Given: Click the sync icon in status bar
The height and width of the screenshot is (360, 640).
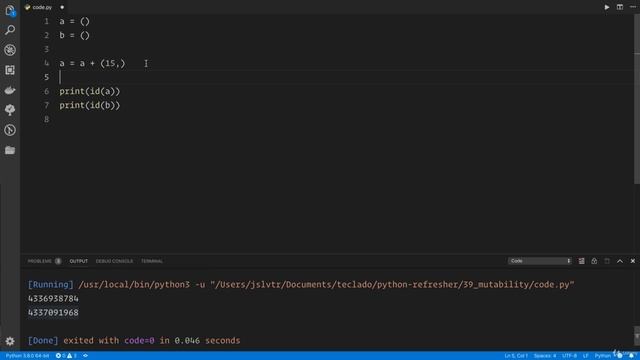Looking at the screenshot, I should [85, 356].
